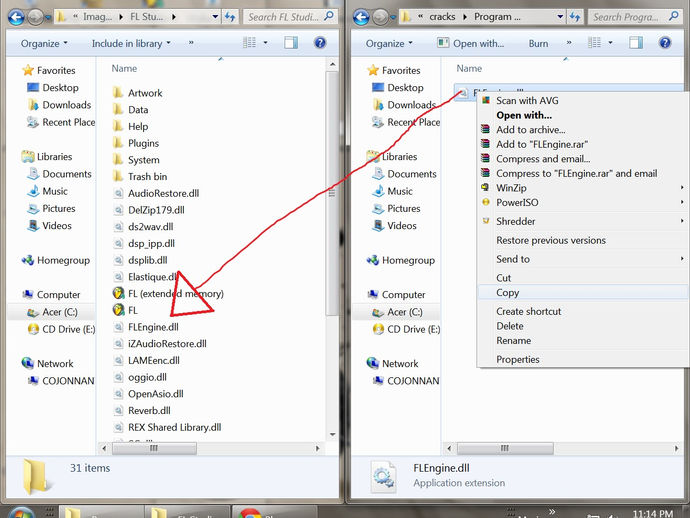Select Desktop in right window Favorites
Viewport: 690px width, 518px height.
click(398, 88)
